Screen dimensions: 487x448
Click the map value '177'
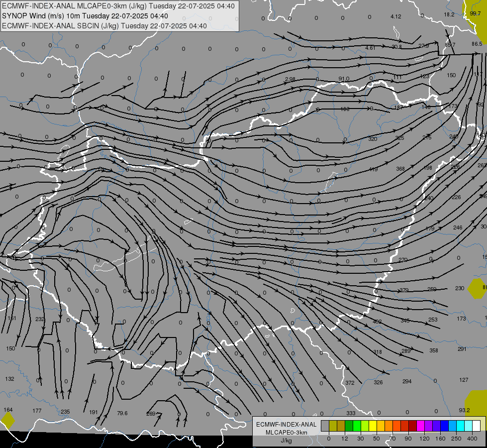37,411
